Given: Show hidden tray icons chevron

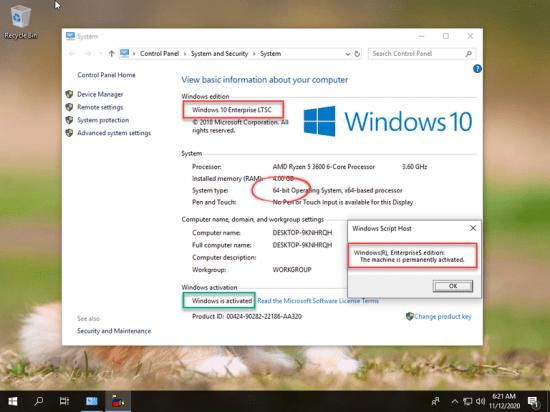Looking at the screenshot, I should pos(455,401).
